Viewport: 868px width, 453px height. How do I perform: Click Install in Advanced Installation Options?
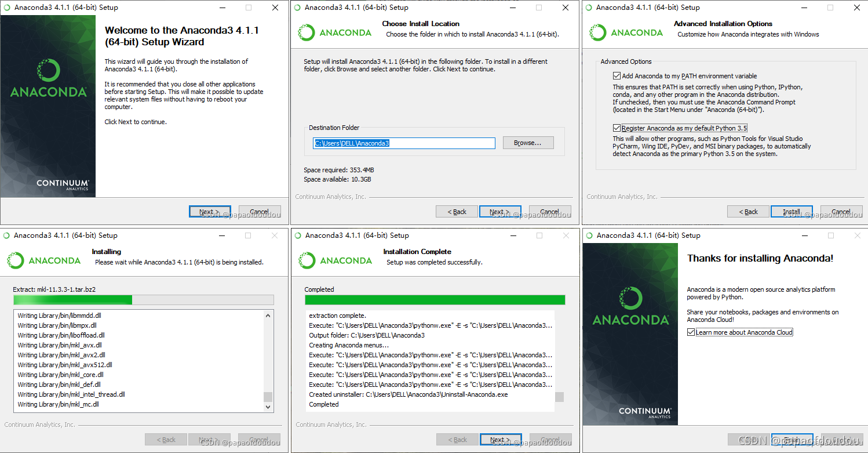[792, 212]
